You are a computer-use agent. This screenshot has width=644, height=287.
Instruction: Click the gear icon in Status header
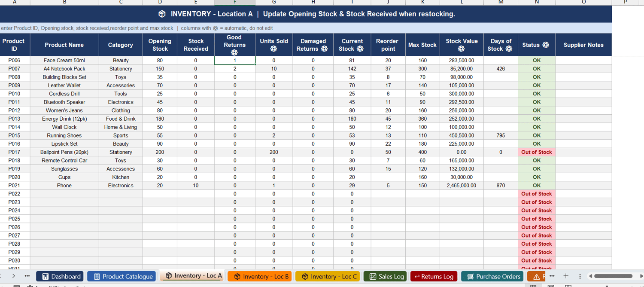(x=546, y=45)
